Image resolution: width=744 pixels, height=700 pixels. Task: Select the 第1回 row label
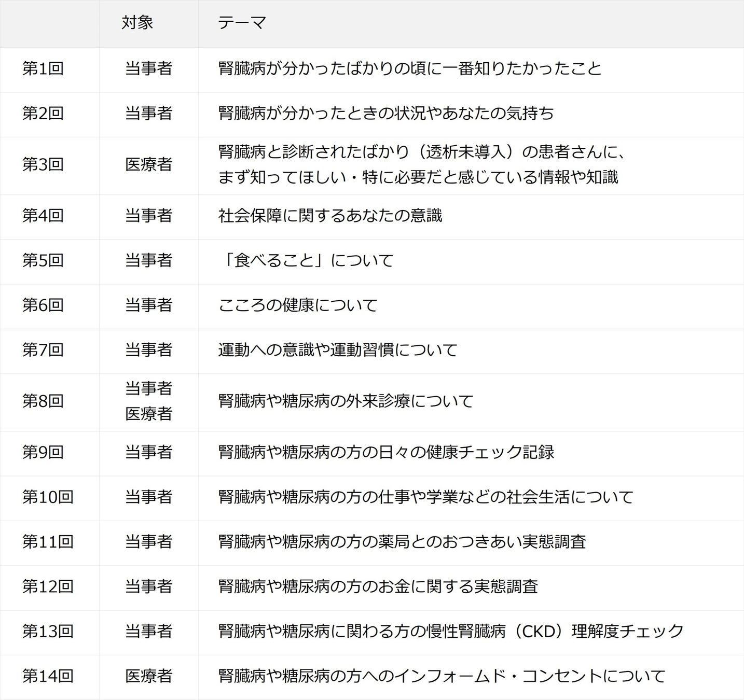[43, 68]
